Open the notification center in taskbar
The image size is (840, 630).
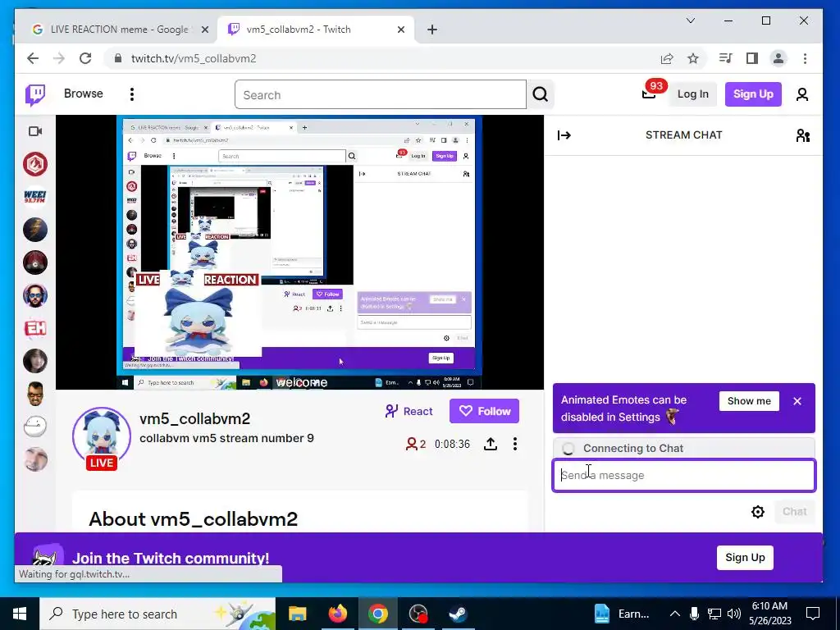813,614
